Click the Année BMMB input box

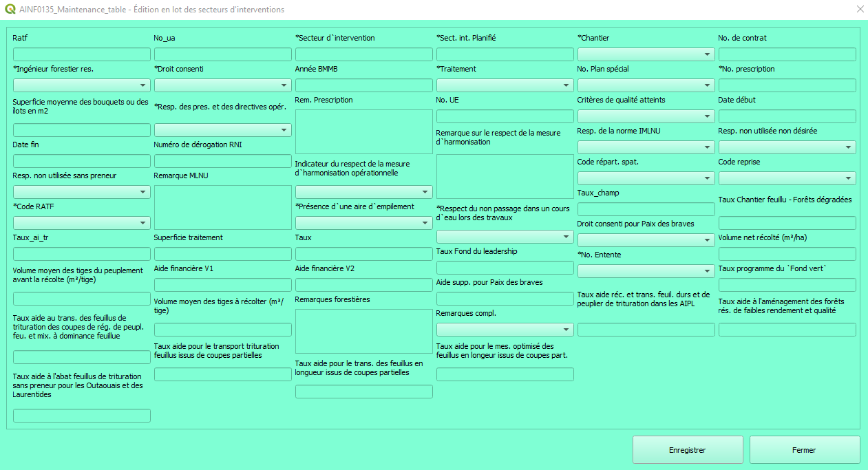click(x=364, y=85)
